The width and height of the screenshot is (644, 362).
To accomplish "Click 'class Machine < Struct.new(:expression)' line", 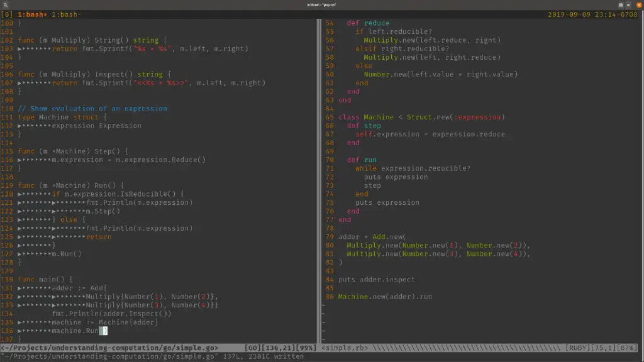I will tap(421, 117).
